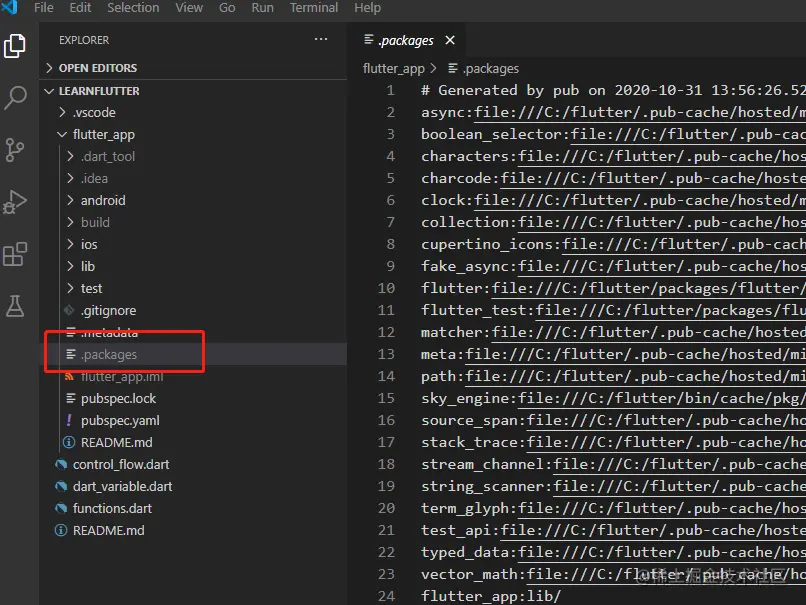Click the VS Code logo icon

[x=10, y=7]
